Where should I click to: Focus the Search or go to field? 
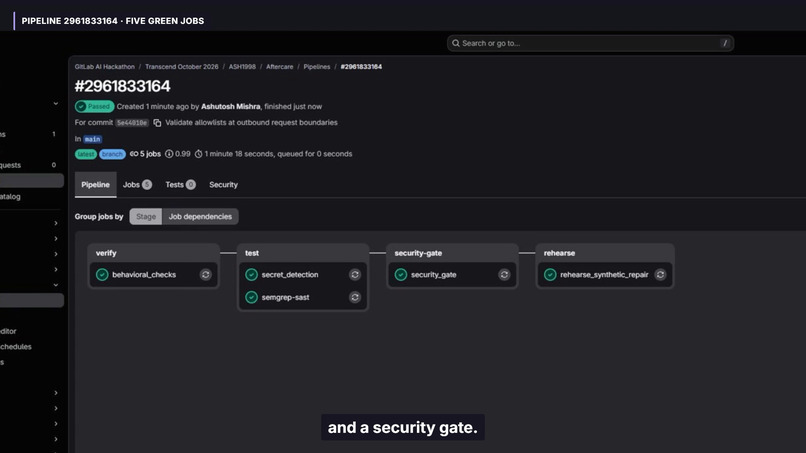click(x=590, y=43)
